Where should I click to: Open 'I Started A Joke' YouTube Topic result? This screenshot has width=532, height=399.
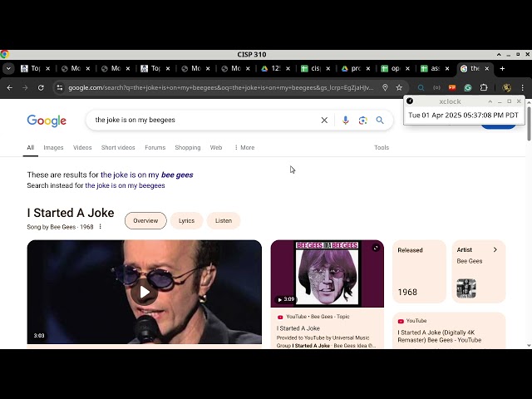[x=298, y=328]
